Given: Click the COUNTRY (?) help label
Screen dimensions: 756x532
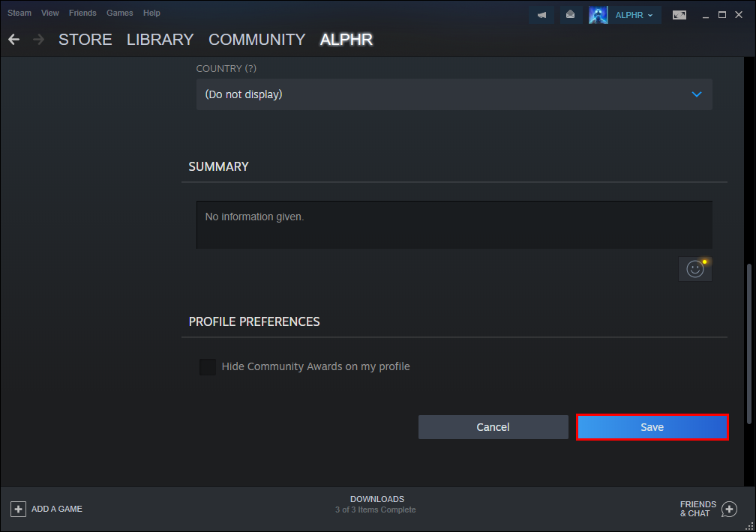Looking at the screenshot, I should point(226,68).
